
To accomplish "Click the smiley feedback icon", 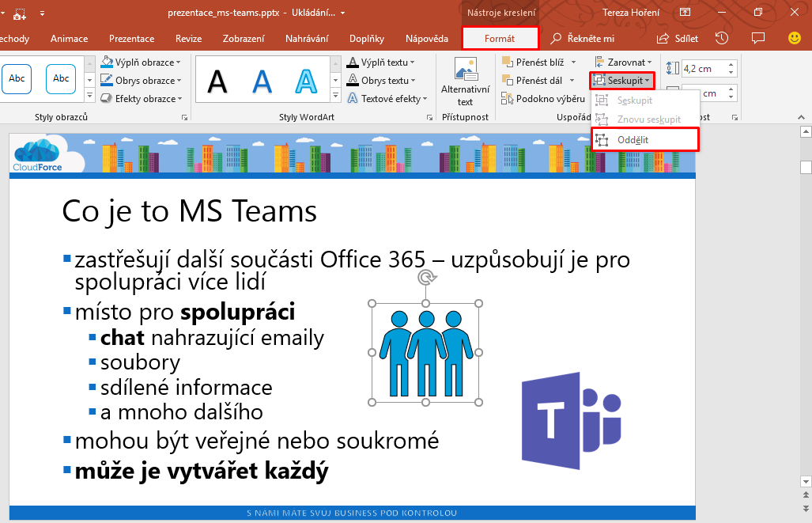I will pyautogui.click(x=794, y=38).
